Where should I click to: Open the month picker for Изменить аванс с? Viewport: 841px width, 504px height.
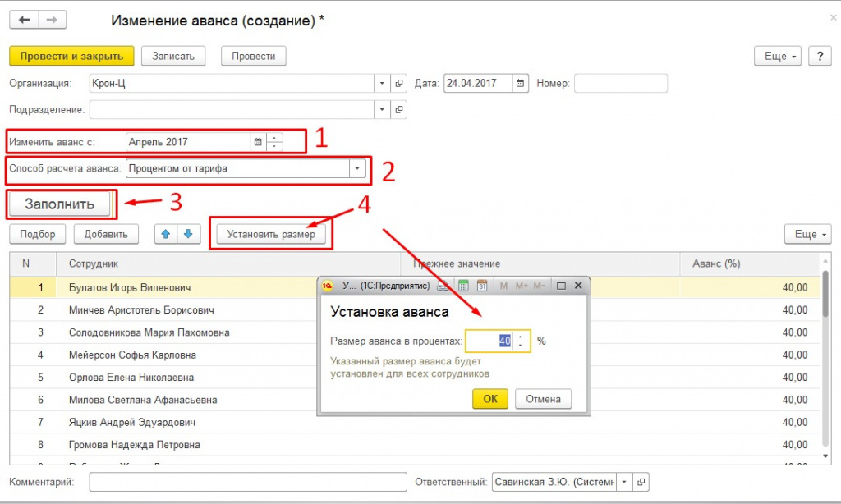(258, 142)
